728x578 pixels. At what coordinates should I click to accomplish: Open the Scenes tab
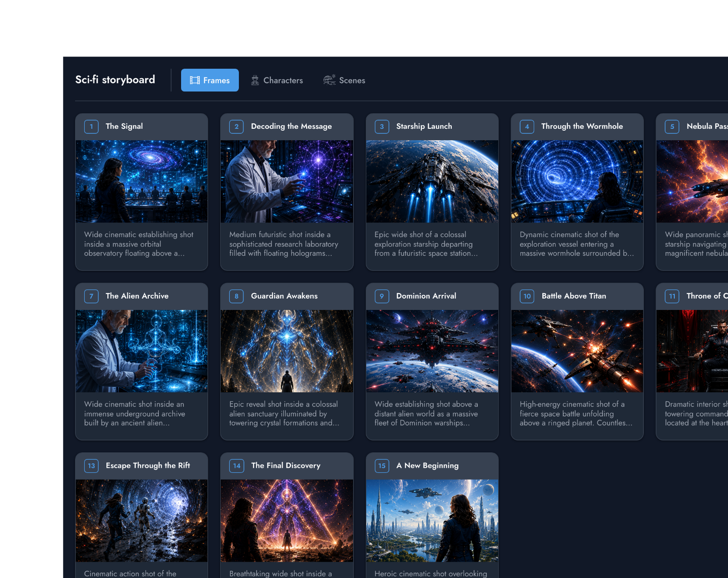[x=344, y=80]
